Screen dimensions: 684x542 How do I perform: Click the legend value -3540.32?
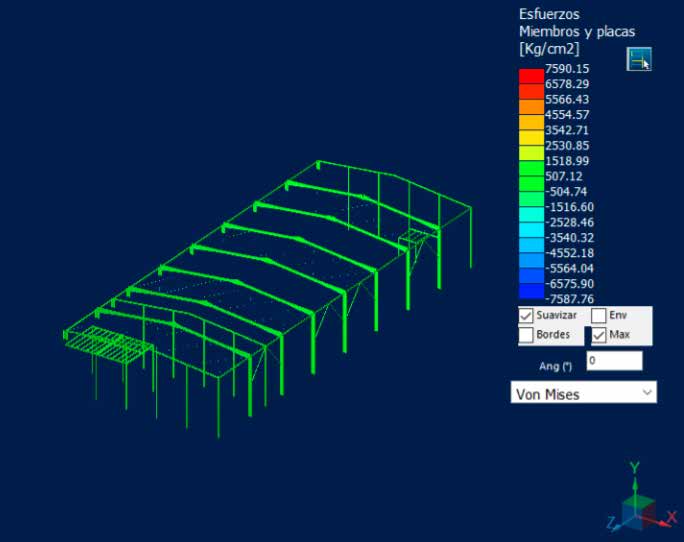(570, 238)
